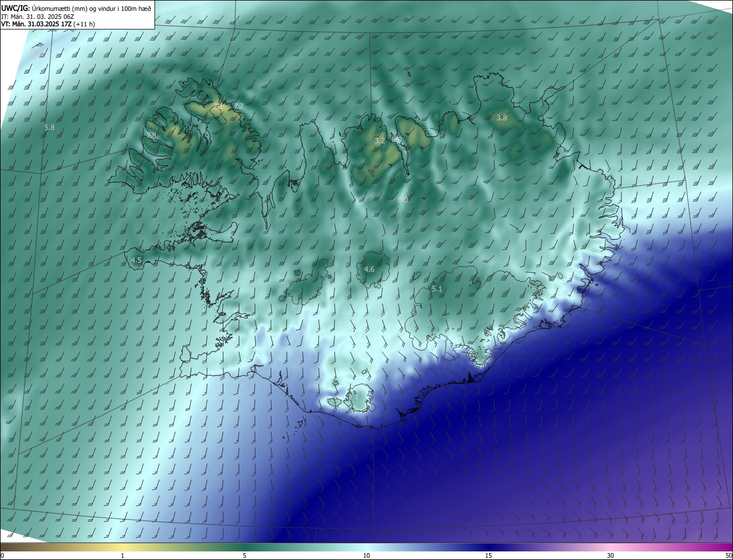Click the '1' tick on the color scale

click(x=123, y=555)
